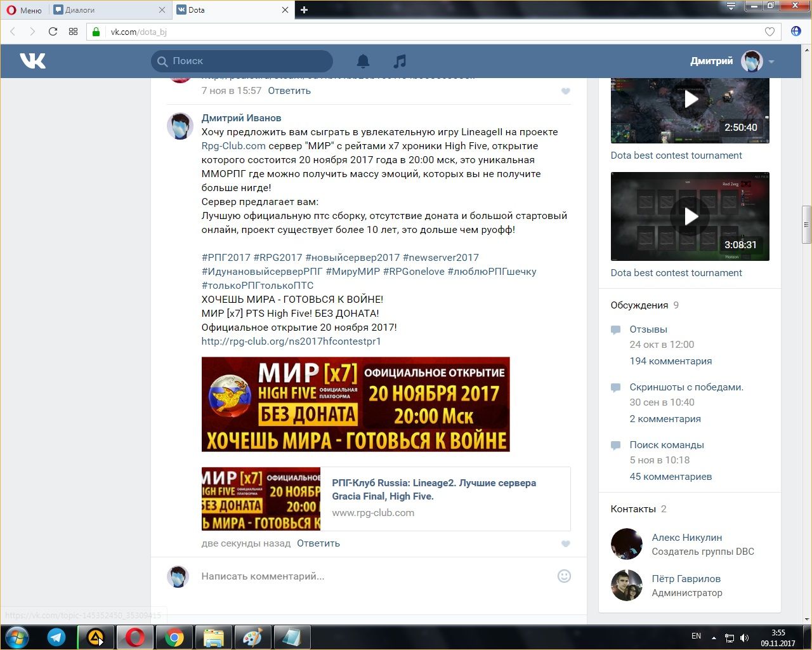812x650 pixels.
Task: Click Ответить under две секунды назад comment
Action: click(x=318, y=543)
